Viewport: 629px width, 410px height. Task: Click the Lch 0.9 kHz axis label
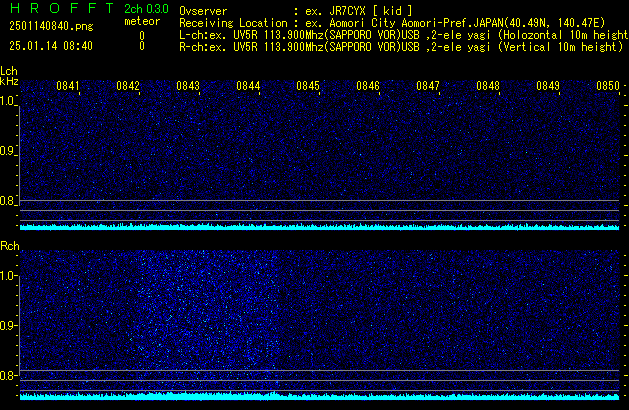coord(7,151)
